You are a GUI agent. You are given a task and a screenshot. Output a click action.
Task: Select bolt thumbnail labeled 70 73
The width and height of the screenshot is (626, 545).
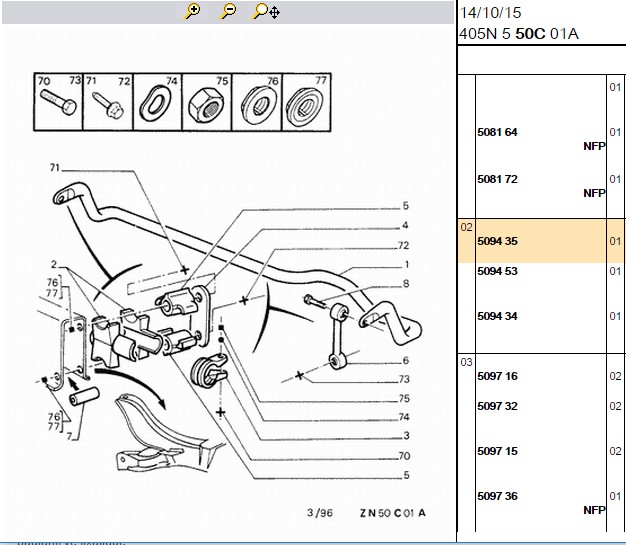(58, 102)
